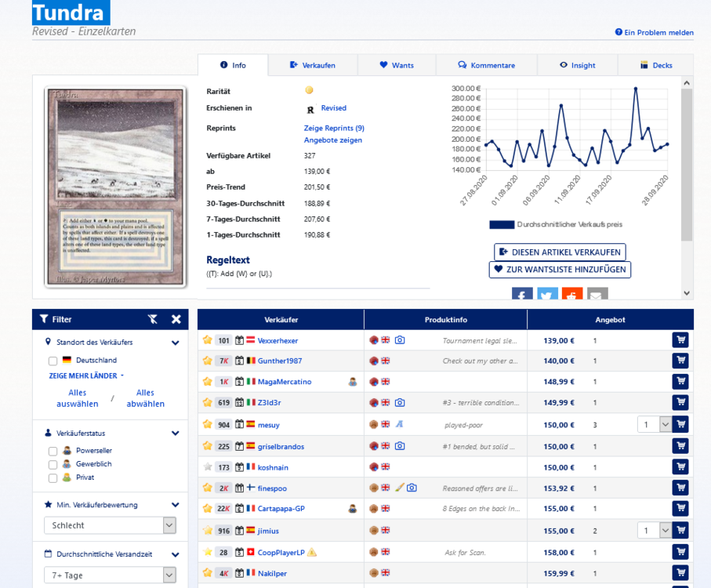Click the warning icon next to CoopPlayerLP
This screenshot has height=588, width=711.
pyautogui.click(x=312, y=552)
